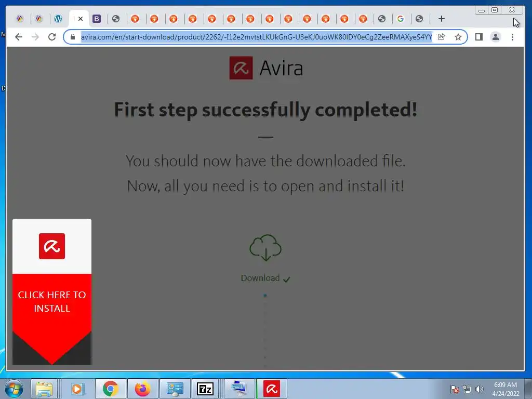The width and height of the screenshot is (532, 399).
Task: Open the globe tab right after the B tab
Action: (x=116, y=19)
